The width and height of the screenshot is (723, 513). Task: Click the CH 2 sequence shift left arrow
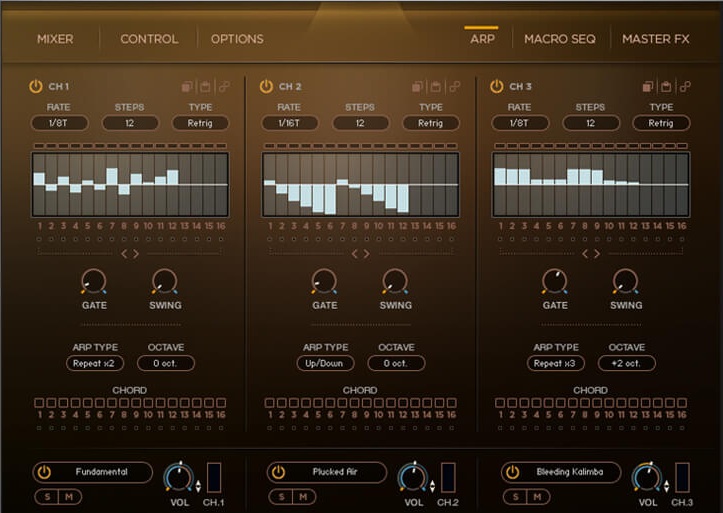[x=355, y=254]
